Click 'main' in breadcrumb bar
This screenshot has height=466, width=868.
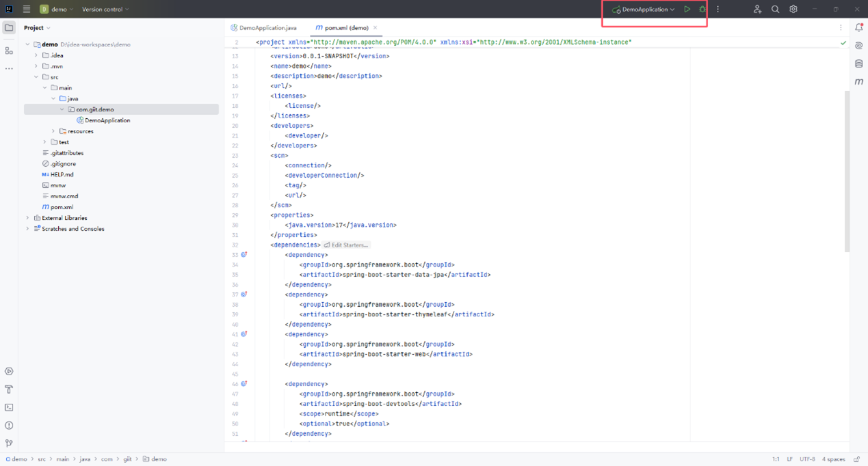[63, 459]
